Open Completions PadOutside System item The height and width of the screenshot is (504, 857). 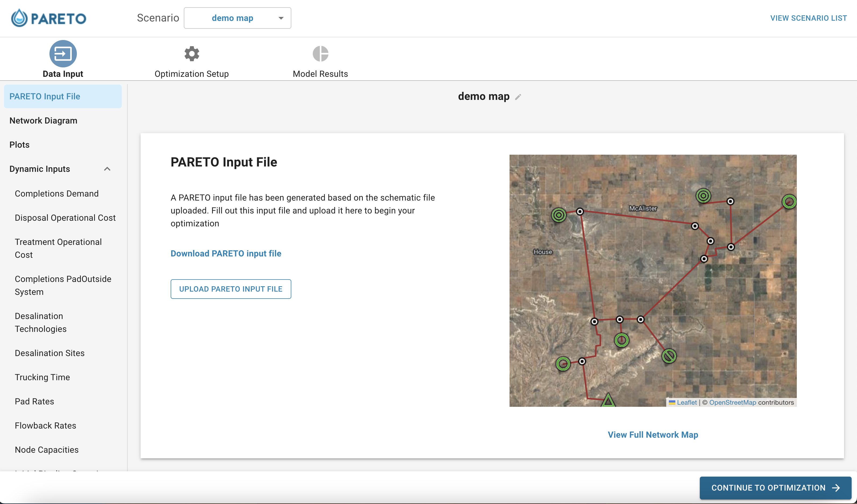click(63, 285)
